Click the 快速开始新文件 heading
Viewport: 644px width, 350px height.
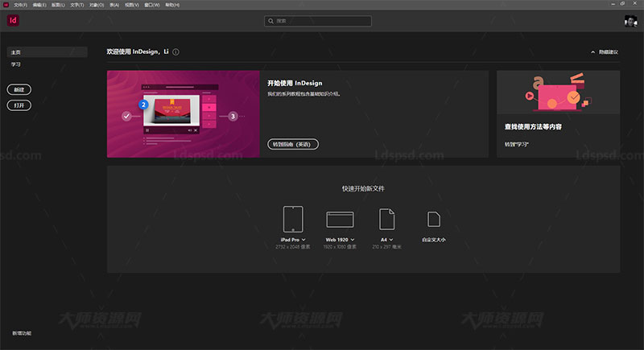coord(364,189)
